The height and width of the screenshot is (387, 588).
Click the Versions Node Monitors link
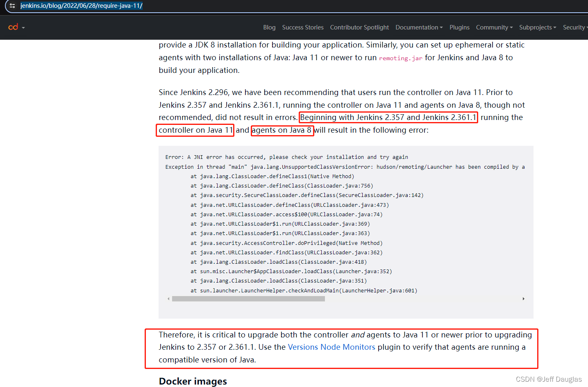click(x=331, y=347)
